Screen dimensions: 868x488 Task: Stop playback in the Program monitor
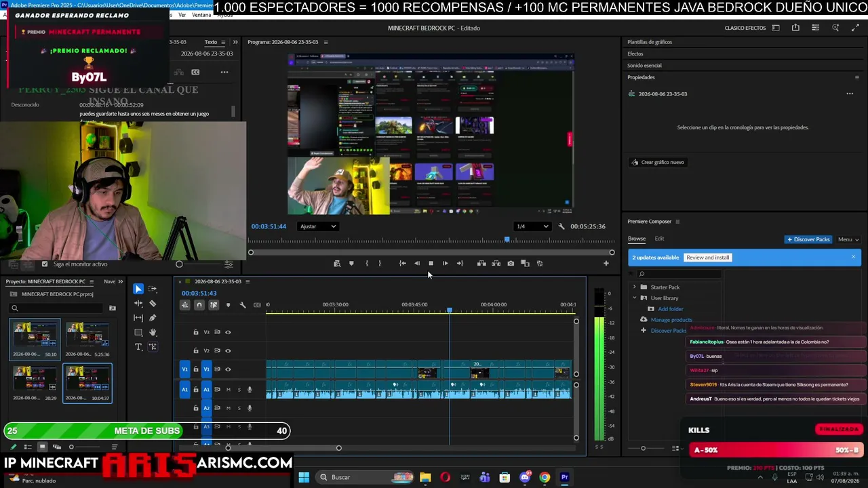click(431, 264)
